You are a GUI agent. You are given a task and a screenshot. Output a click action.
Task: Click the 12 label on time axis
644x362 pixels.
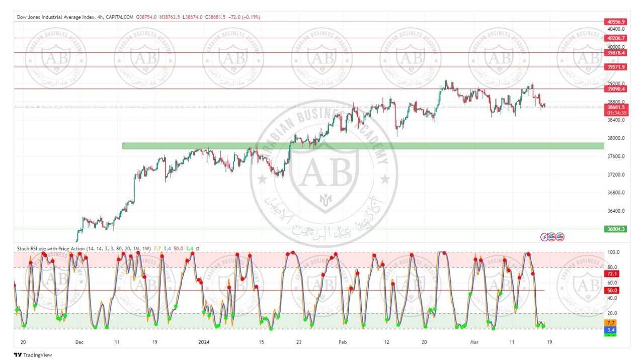tap(386, 341)
